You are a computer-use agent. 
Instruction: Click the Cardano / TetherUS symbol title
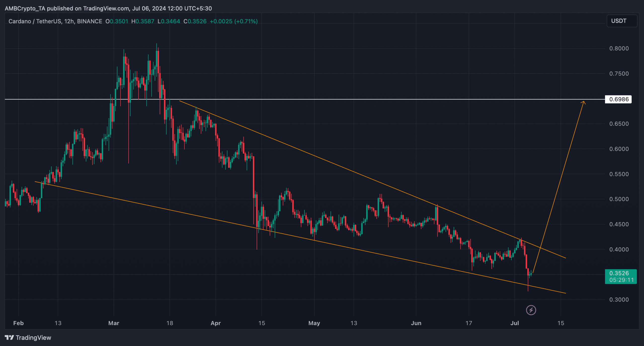coord(34,21)
